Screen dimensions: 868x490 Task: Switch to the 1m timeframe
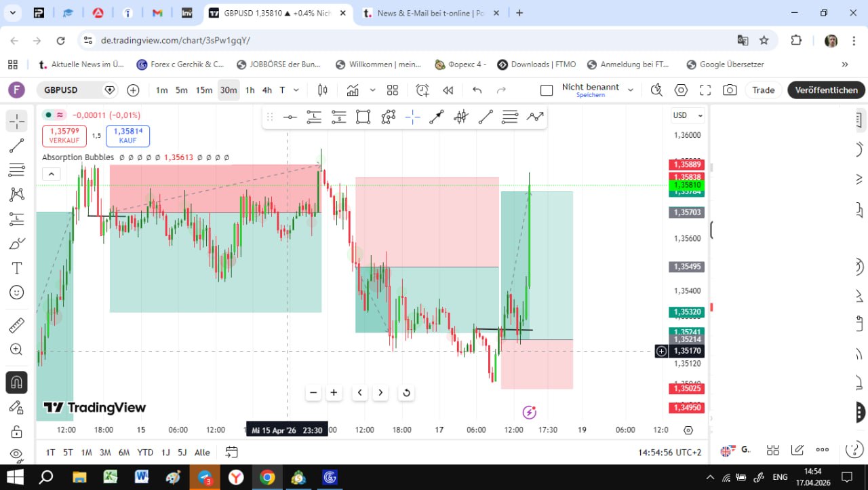[161, 90]
